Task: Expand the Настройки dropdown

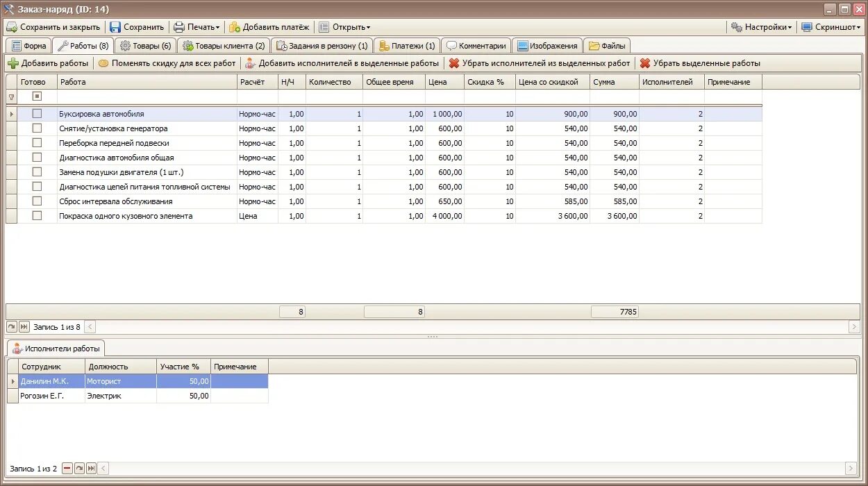Action: pyautogui.click(x=761, y=27)
